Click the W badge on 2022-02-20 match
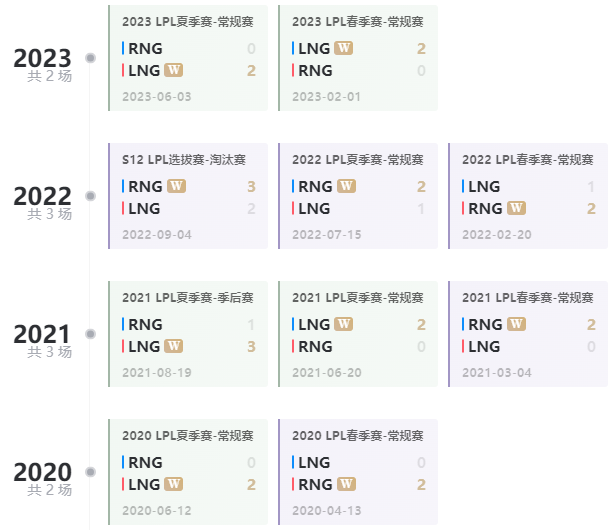The width and height of the screenshot is (613, 530). point(516,208)
